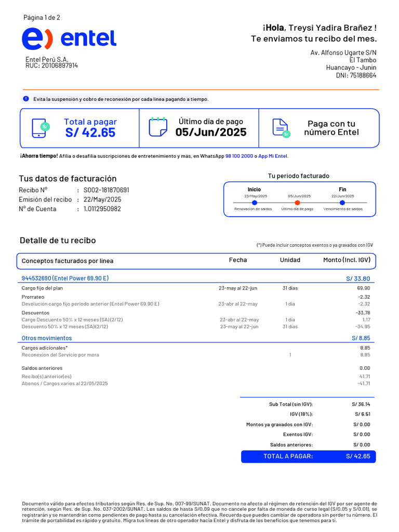Click the invoice document icon beside Paga con tu número
Image resolution: width=399 pixels, height=532 pixels.
(281, 128)
